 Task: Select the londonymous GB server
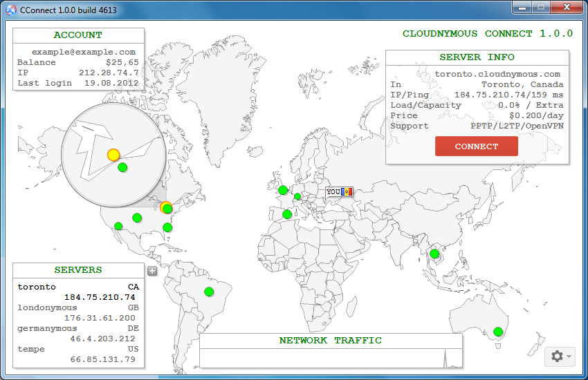click(78, 313)
